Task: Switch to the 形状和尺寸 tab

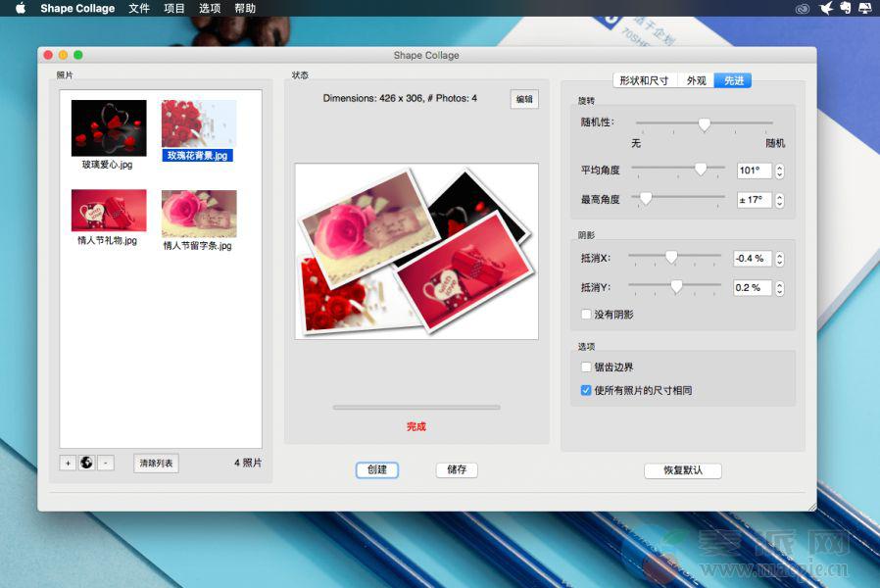Action: (x=644, y=80)
